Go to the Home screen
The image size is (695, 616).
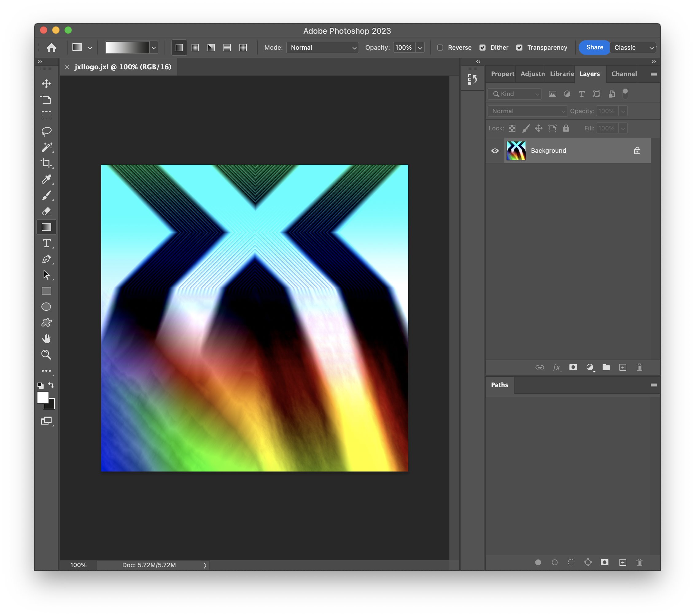(x=52, y=48)
